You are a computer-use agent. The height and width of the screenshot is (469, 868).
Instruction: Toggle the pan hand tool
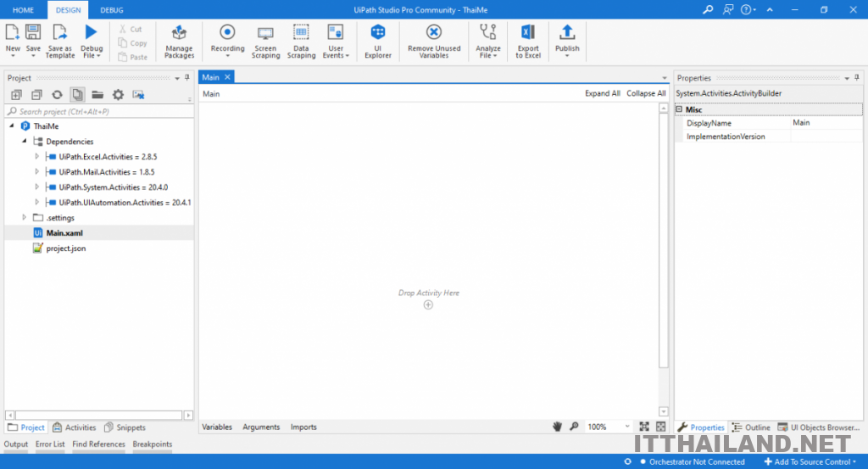point(558,427)
